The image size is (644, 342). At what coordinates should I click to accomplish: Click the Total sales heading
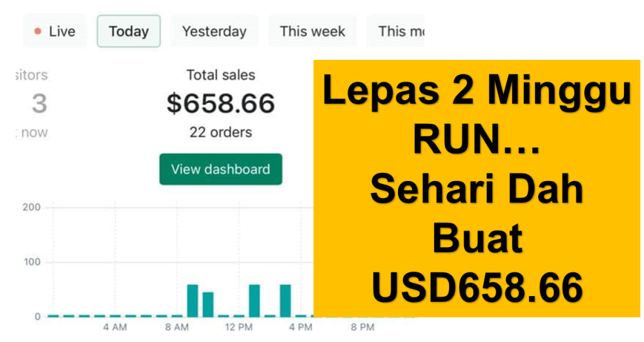220,75
